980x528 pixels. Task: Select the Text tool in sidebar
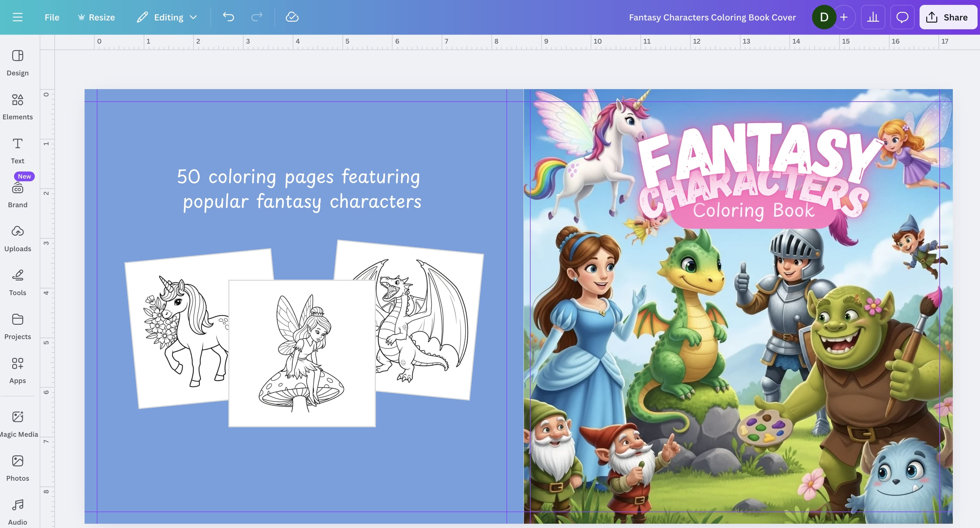pyautogui.click(x=17, y=151)
